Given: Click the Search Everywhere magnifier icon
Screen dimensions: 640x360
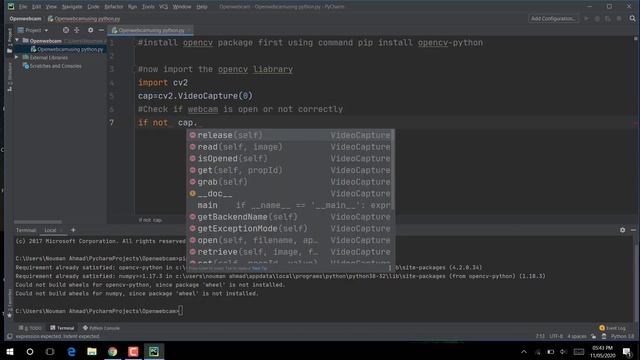Looking at the screenshot, I should (632, 18).
